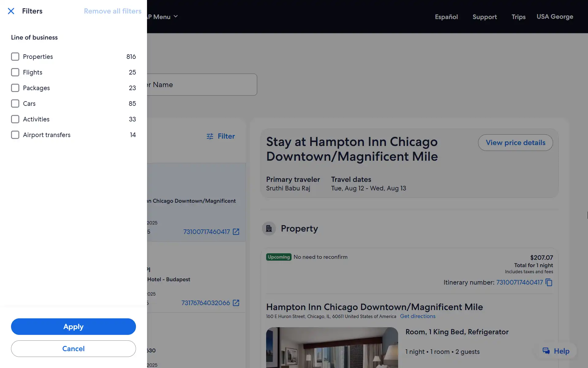Click itinerary link 73100717460417 in trip list

click(x=206, y=232)
